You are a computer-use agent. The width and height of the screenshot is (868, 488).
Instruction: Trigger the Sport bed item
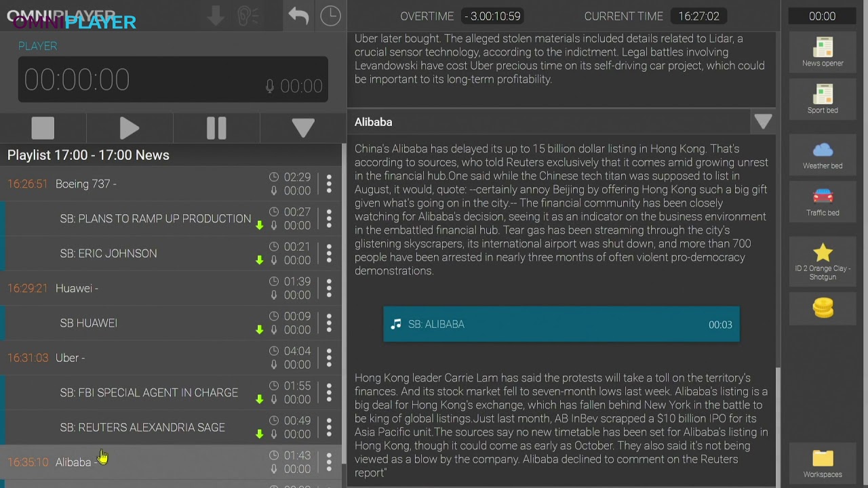coord(823,99)
